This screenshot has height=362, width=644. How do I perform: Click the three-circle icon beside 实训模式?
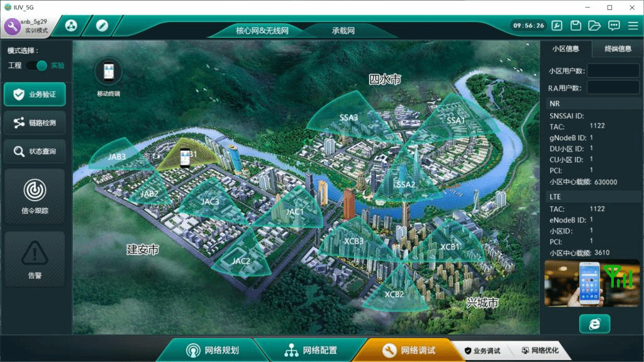(70, 26)
